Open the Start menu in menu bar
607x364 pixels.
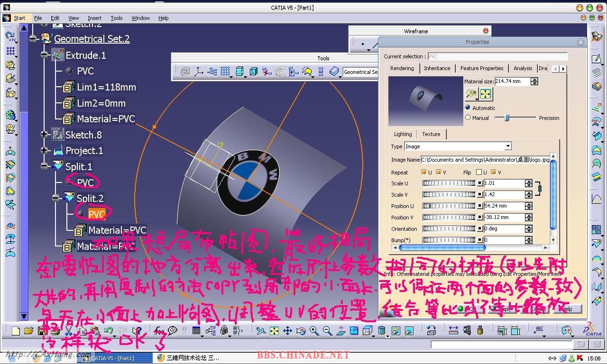tap(19, 18)
